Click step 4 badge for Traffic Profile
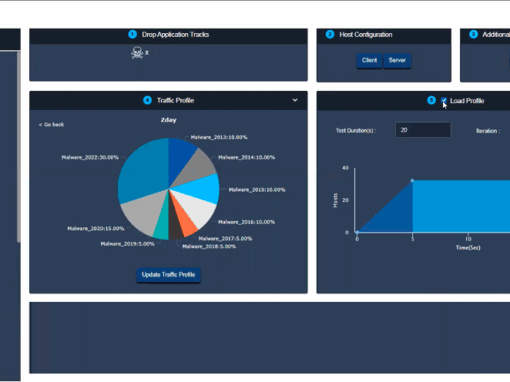 pyautogui.click(x=147, y=100)
